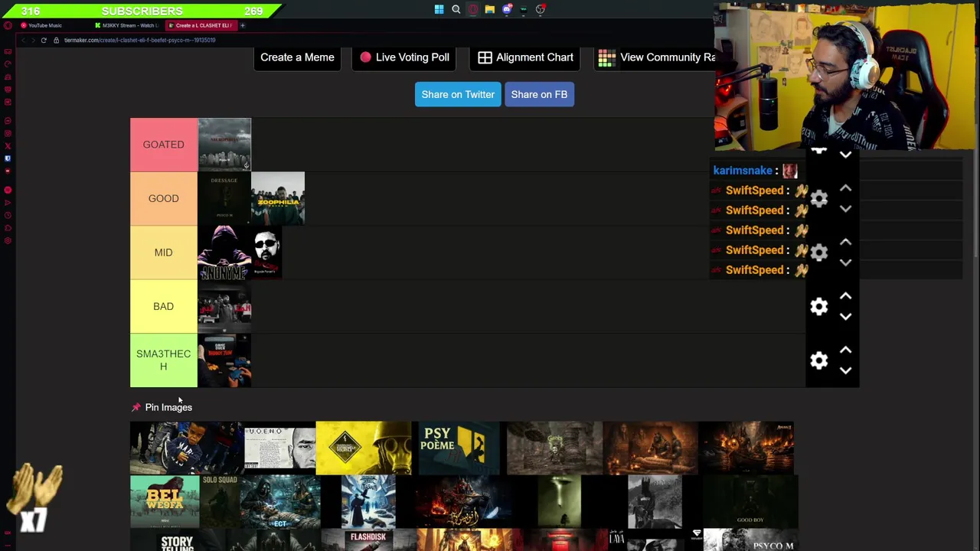Open settings gear for MID tier row
Viewport: 980px width, 551px height.
pyautogui.click(x=819, y=253)
